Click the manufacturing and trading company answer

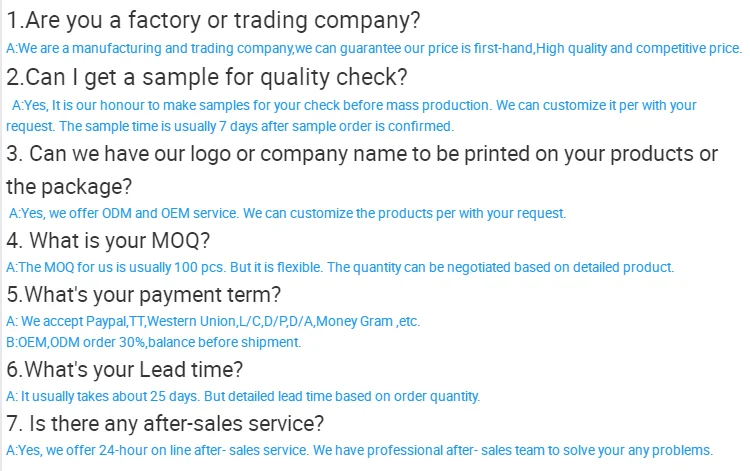pos(374,48)
